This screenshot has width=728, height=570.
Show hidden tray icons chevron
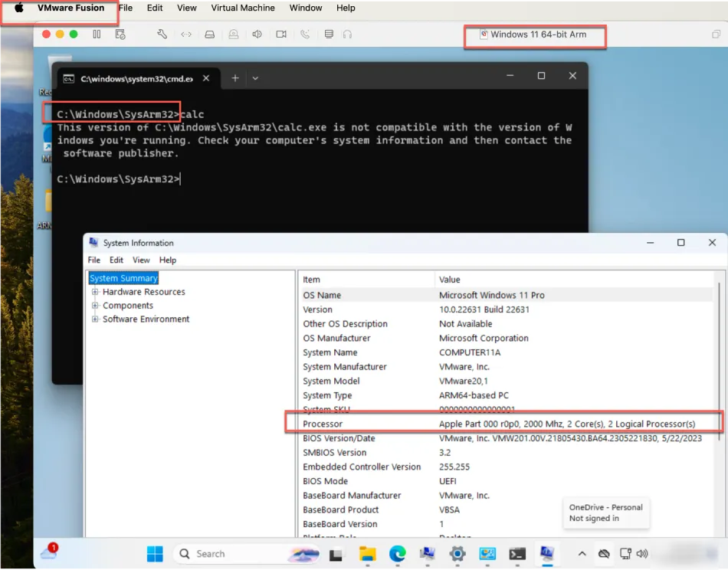point(582,554)
